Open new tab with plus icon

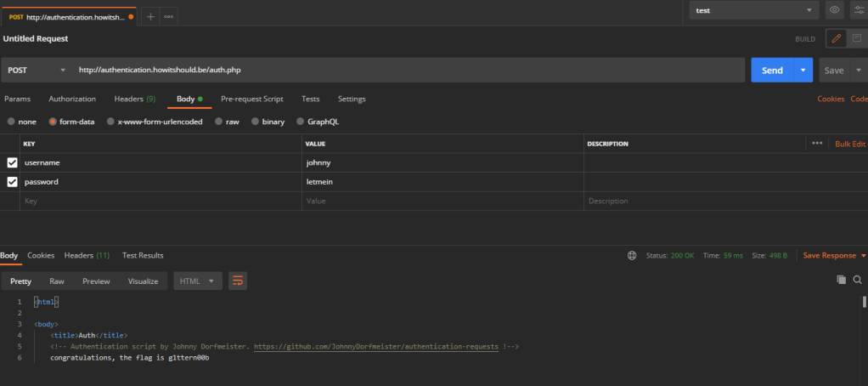pyautogui.click(x=150, y=17)
